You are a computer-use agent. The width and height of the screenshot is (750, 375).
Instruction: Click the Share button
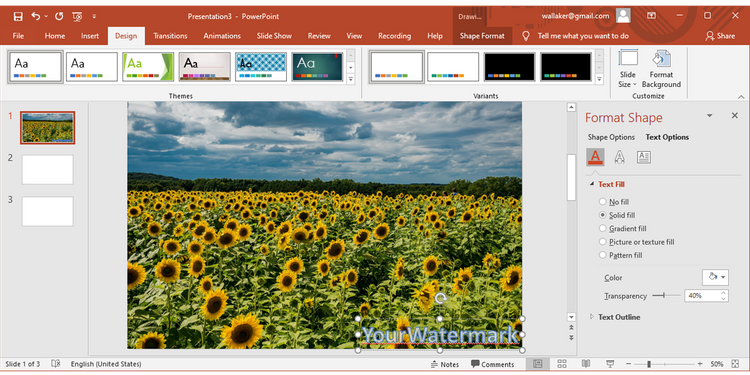(720, 36)
